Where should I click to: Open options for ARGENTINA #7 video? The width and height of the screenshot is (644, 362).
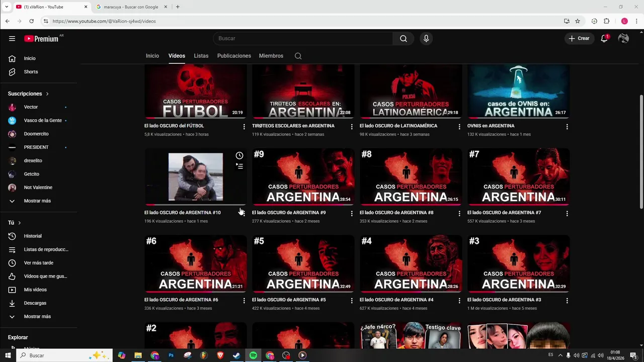567,214
